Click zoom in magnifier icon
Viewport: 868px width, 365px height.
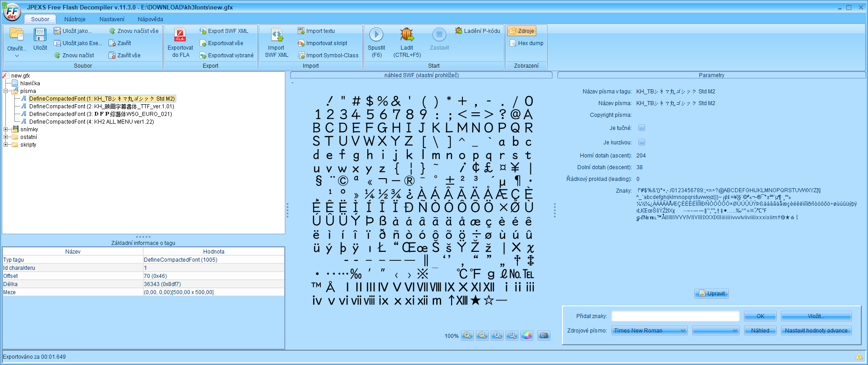pyautogui.click(x=467, y=336)
